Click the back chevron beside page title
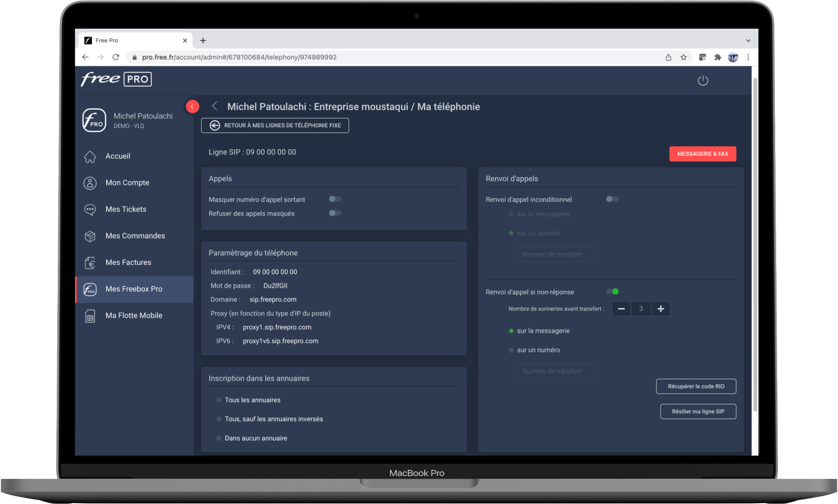Viewport: 838px width, 504px height. point(215,106)
